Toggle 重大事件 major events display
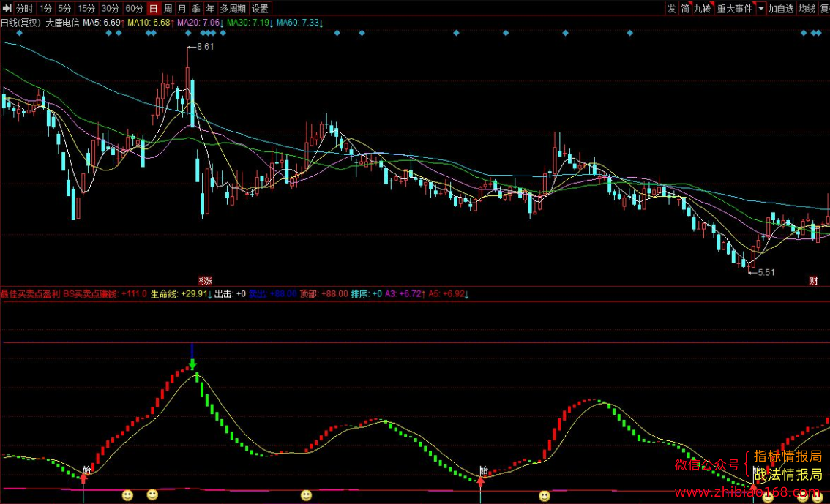 tap(735, 9)
